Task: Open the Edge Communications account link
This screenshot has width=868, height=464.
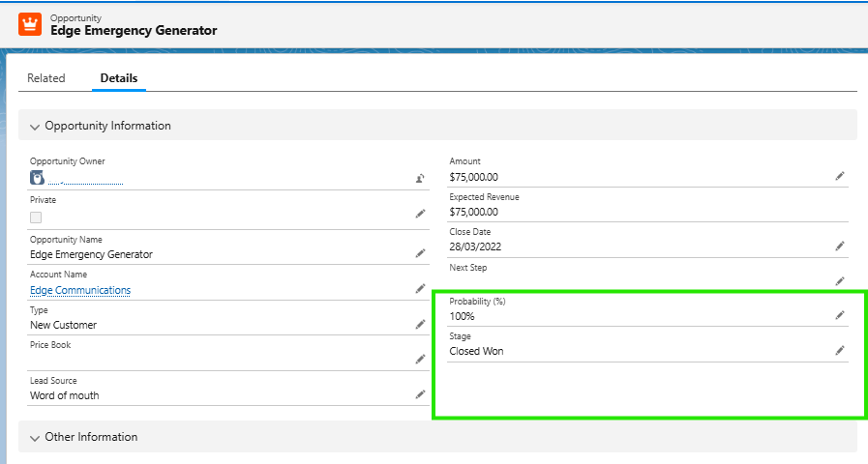Action: 80,290
